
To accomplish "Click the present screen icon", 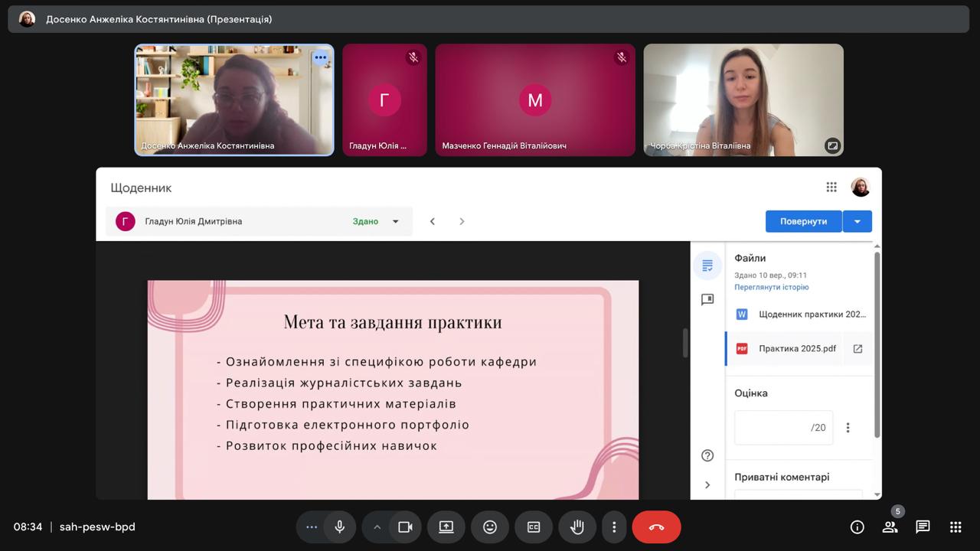I will [x=446, y=527].
